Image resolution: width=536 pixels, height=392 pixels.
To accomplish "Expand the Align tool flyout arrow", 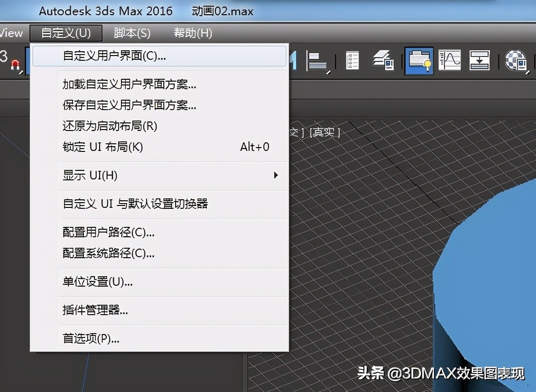I will pyautogui.click(x=327, y=71).
